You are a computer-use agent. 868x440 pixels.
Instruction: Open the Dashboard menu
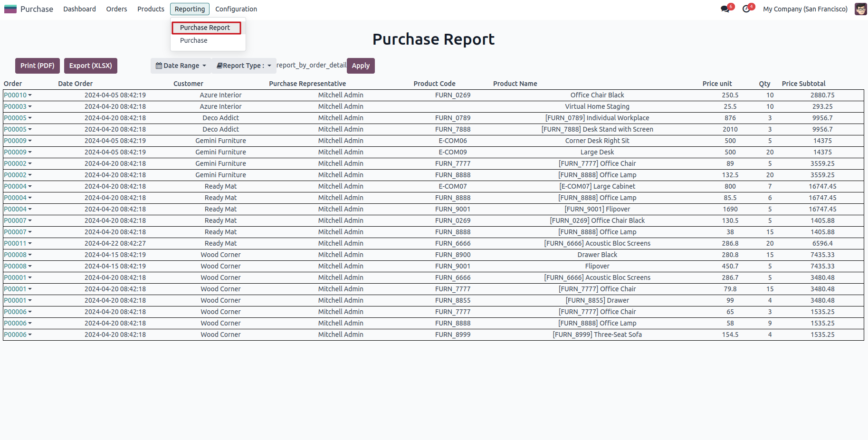point(79,9)
